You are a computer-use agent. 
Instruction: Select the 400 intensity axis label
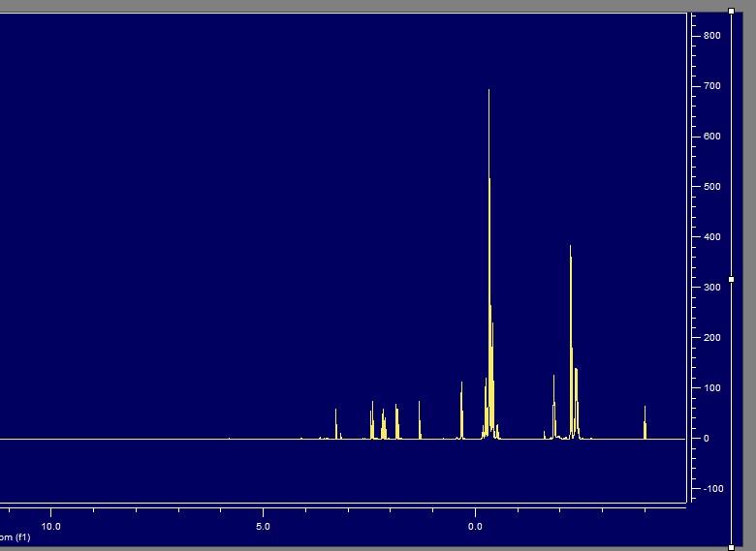coord(712,237)
